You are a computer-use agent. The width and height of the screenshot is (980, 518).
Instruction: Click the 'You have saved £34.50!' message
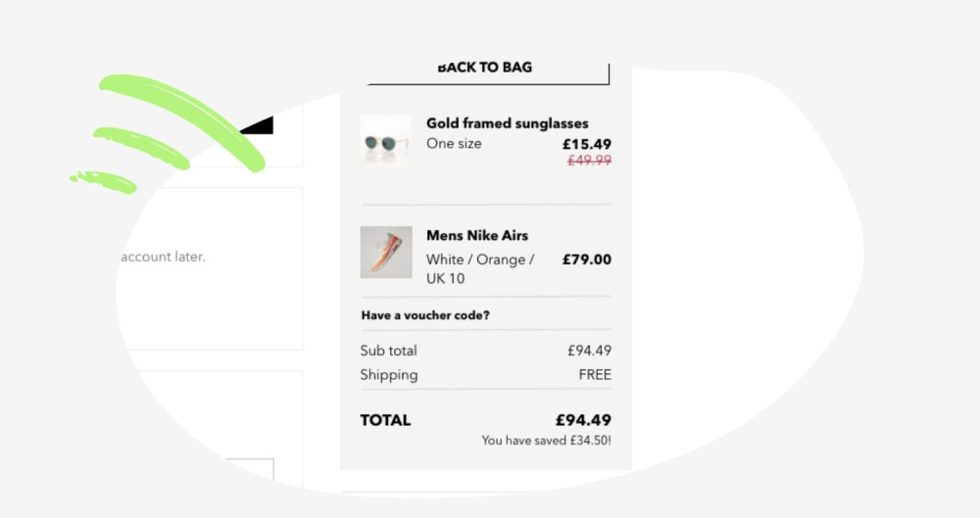(x=546, y=441)
